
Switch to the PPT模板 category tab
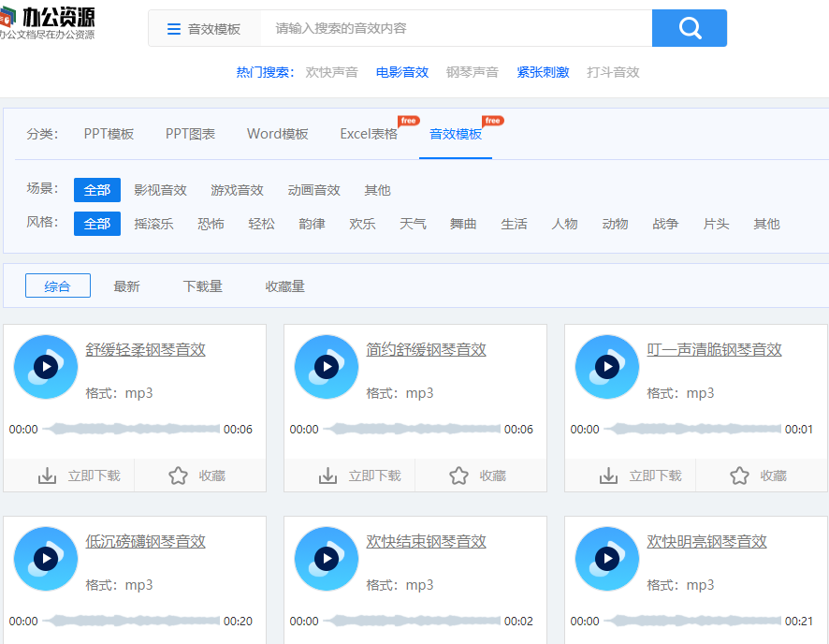[109, 134]
